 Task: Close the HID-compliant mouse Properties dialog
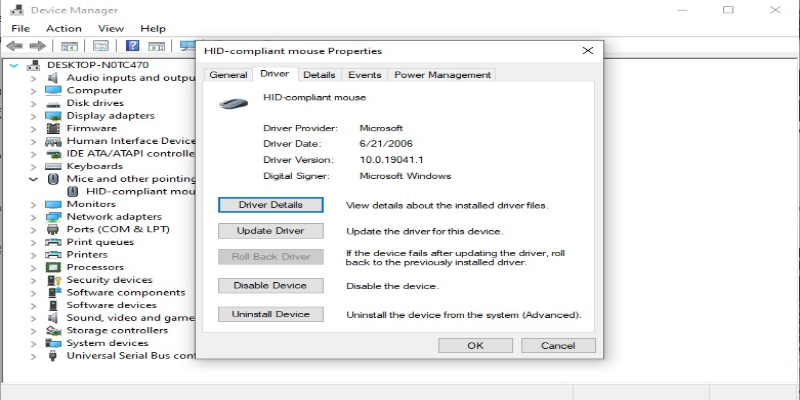coord(587,50)
